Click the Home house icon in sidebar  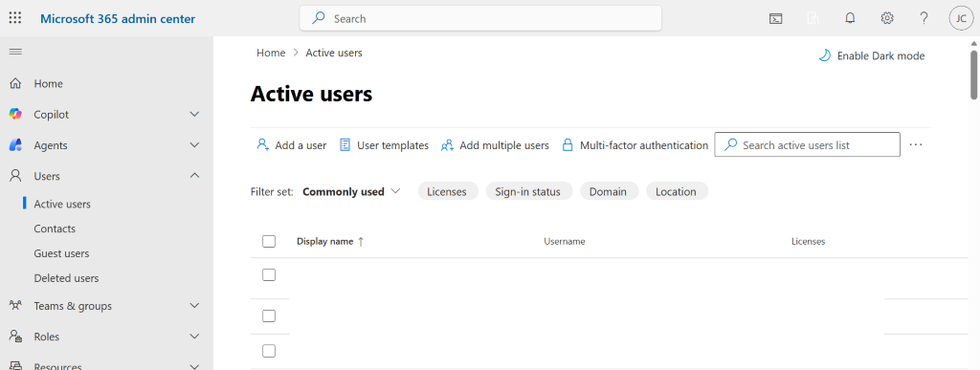[x=15, y=83]
